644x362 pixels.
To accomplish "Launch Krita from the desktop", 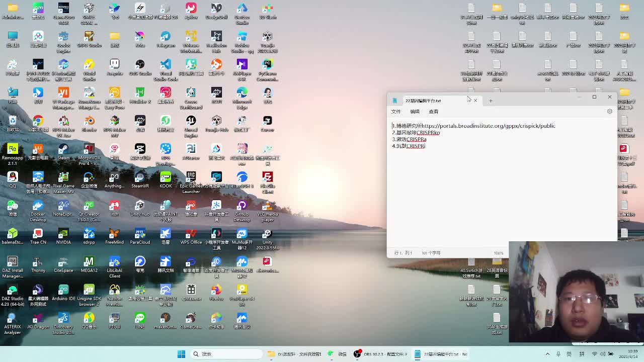I will (140, 39).
